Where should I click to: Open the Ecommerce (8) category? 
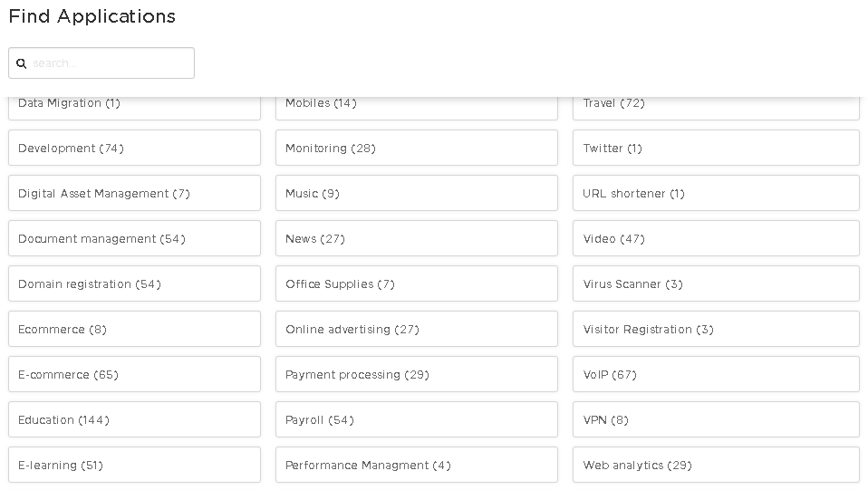(134, 329)
